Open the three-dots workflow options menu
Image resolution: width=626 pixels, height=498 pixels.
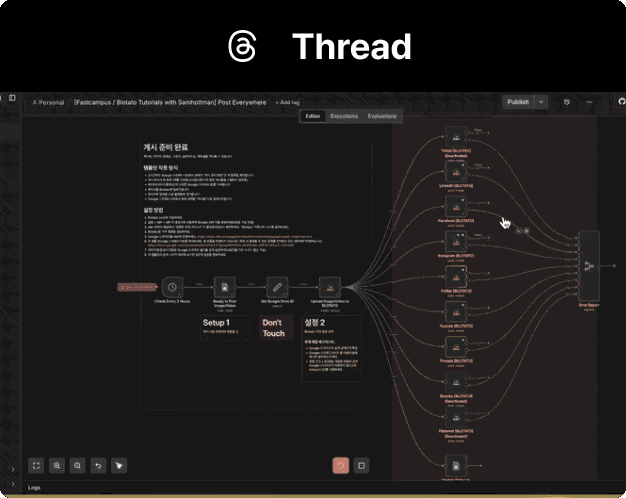pos(589,102)
